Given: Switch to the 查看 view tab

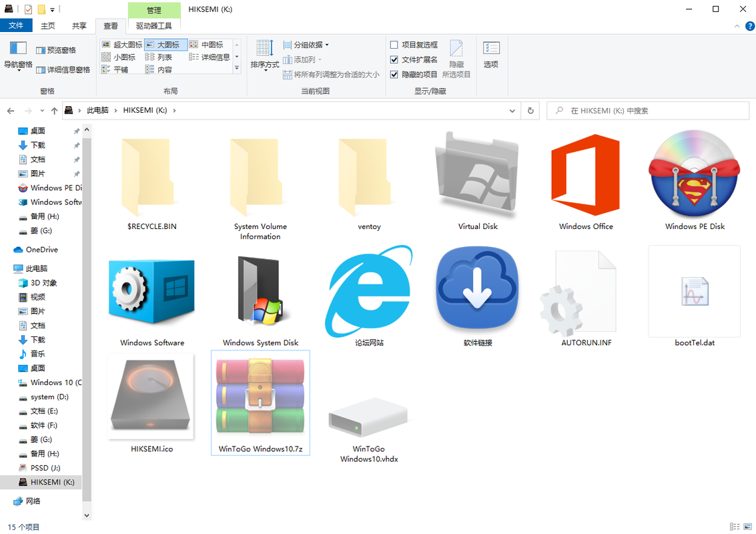Looking at the screenshot, I should coord(110,26).
